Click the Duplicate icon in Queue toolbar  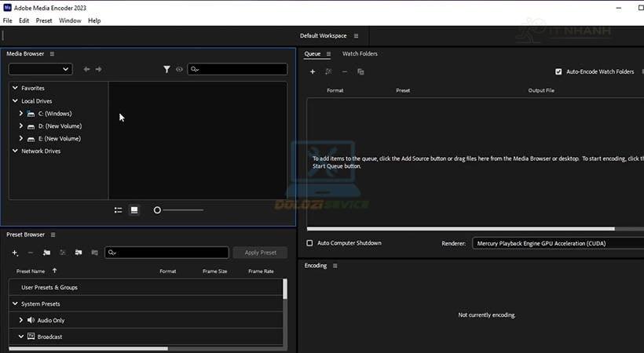coord(360,71)
